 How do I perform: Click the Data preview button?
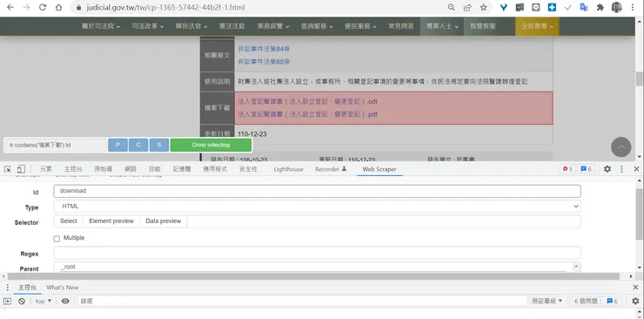click(x=163, y=221)
